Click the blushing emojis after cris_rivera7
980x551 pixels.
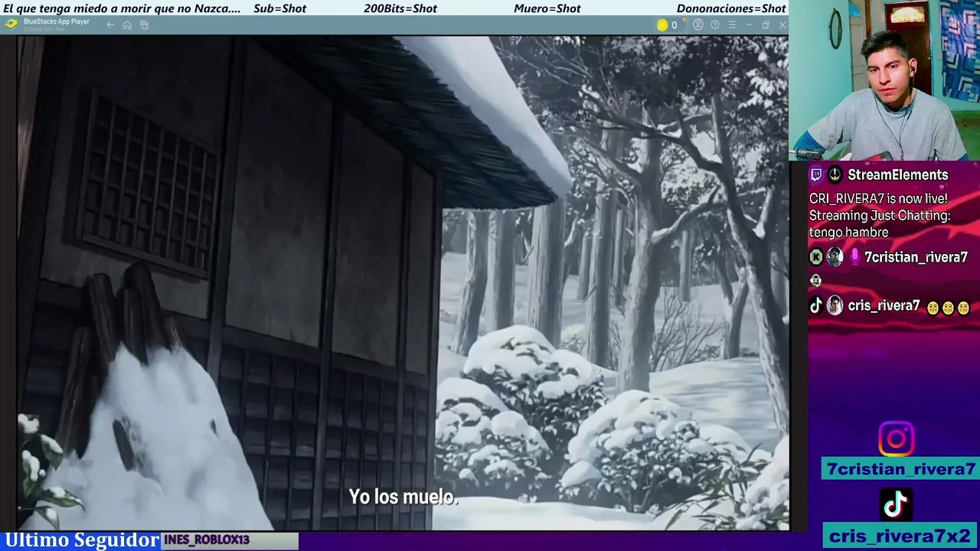pyautogui.click(x=948, y=308)
